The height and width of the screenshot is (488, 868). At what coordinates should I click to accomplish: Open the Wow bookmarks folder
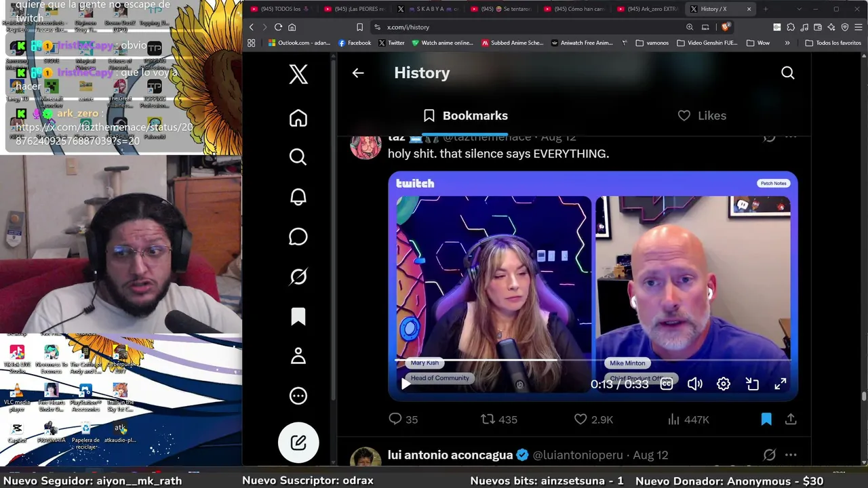click(x=758, y=43)
